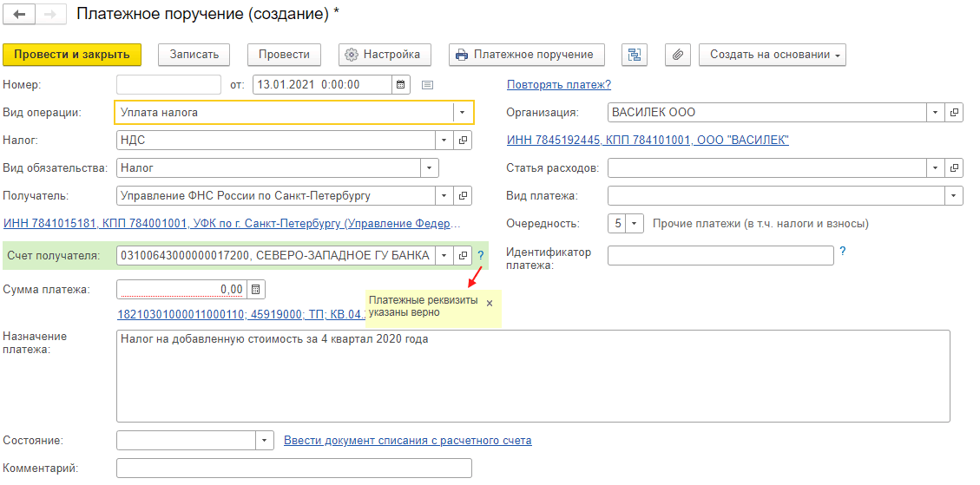Open the document structure icon in toolbar

point(635,55)
